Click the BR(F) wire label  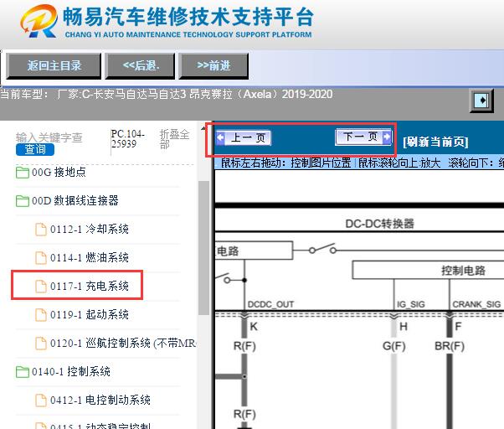(450, 346)
